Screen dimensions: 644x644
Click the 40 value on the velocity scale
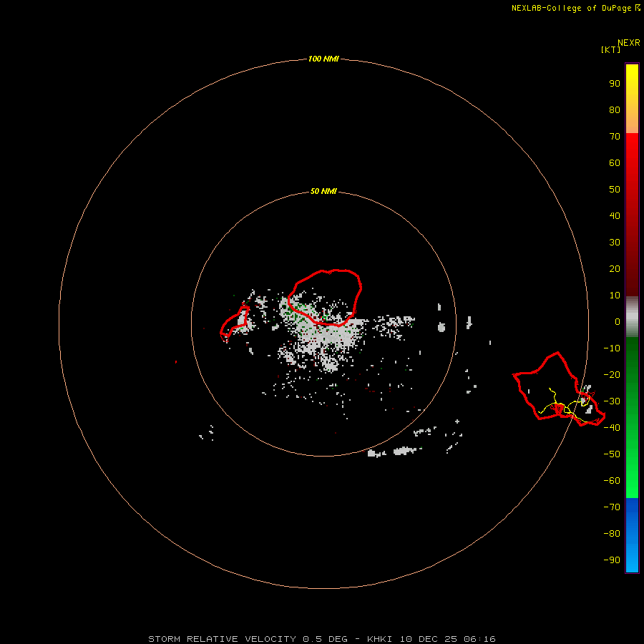click(x=615, y=215)
